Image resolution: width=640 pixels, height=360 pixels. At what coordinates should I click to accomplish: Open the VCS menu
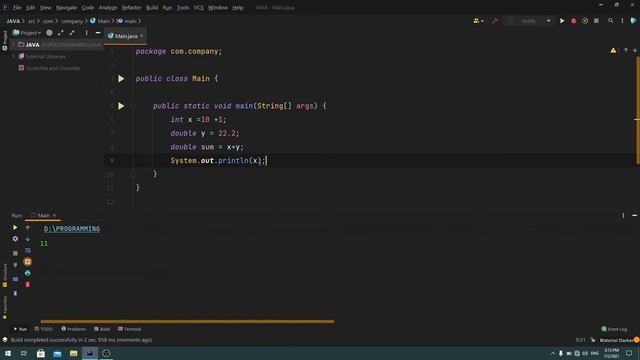(x=198, y=7)
